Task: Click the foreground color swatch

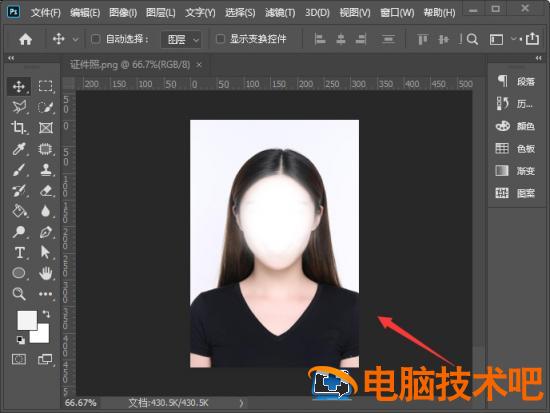Action: (x=27, y=320)
